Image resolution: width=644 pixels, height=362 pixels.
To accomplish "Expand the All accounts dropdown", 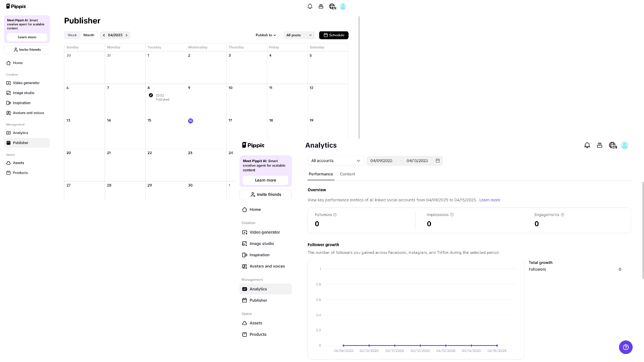I will pos(335,160).
